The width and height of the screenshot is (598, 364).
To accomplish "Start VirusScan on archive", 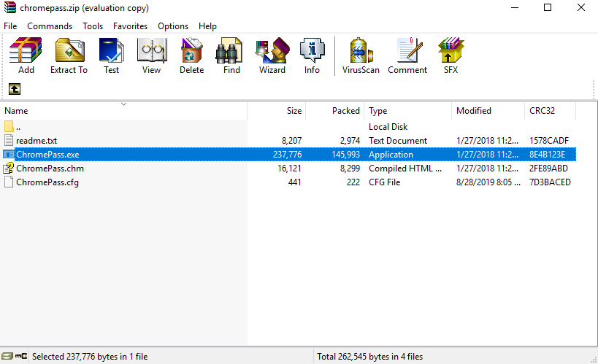I will click(361, 55).
